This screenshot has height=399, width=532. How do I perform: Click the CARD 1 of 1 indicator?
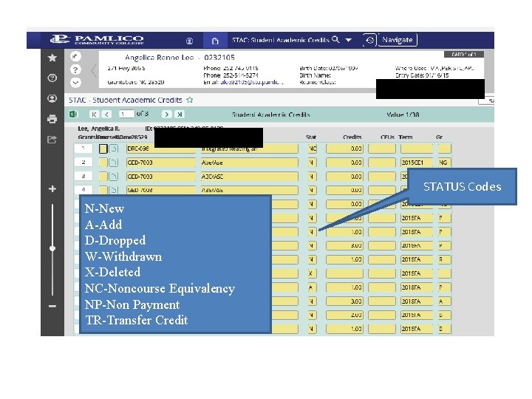coord(464,54)
